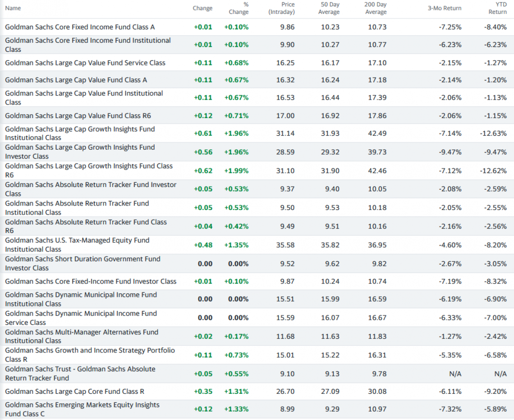Click 3-Mo return -5.35% for Growth and Income Strategy

coord(450,355)
